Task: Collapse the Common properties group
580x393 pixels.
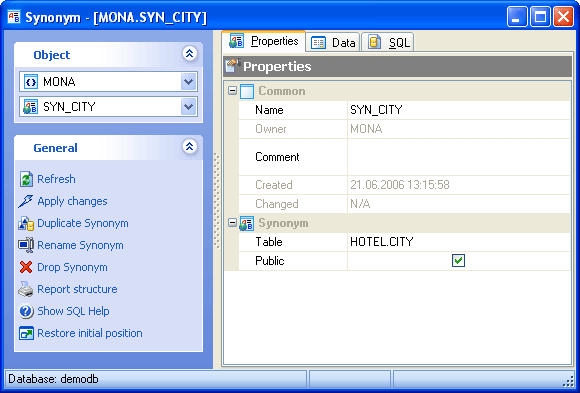Action: [x=232, y=91]
